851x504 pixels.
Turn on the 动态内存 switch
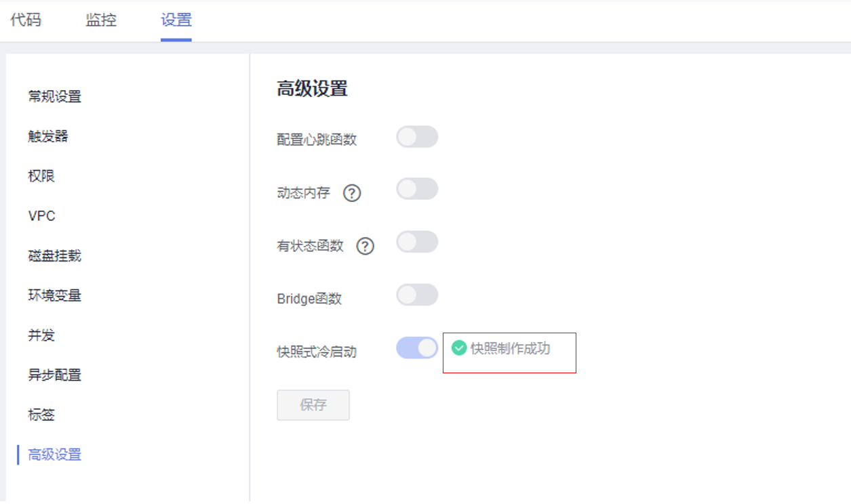(x=417, y=189)
